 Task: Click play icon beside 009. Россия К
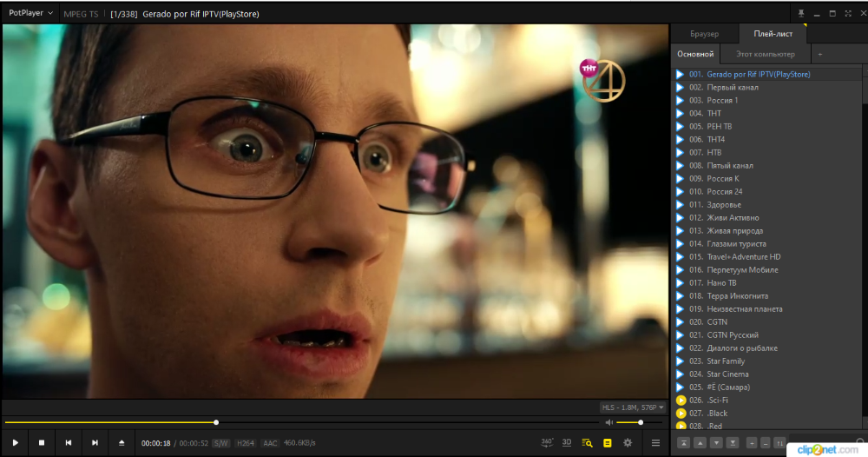coord(681,178)
